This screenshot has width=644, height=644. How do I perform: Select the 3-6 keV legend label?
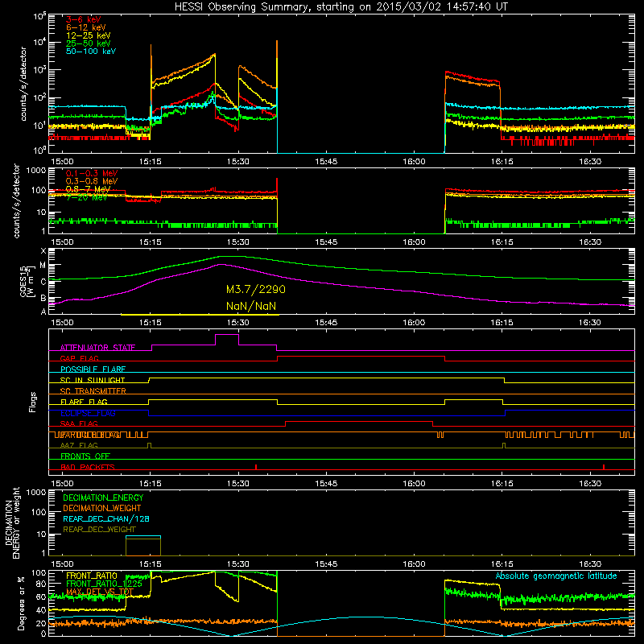[x=84, y=19]
